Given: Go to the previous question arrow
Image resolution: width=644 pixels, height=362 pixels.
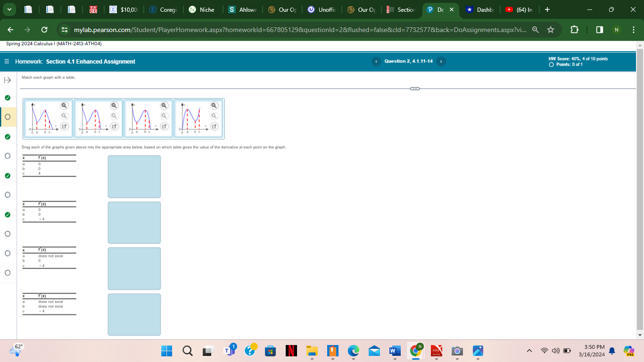Looking at the screenshot, I should click(376, 61).
